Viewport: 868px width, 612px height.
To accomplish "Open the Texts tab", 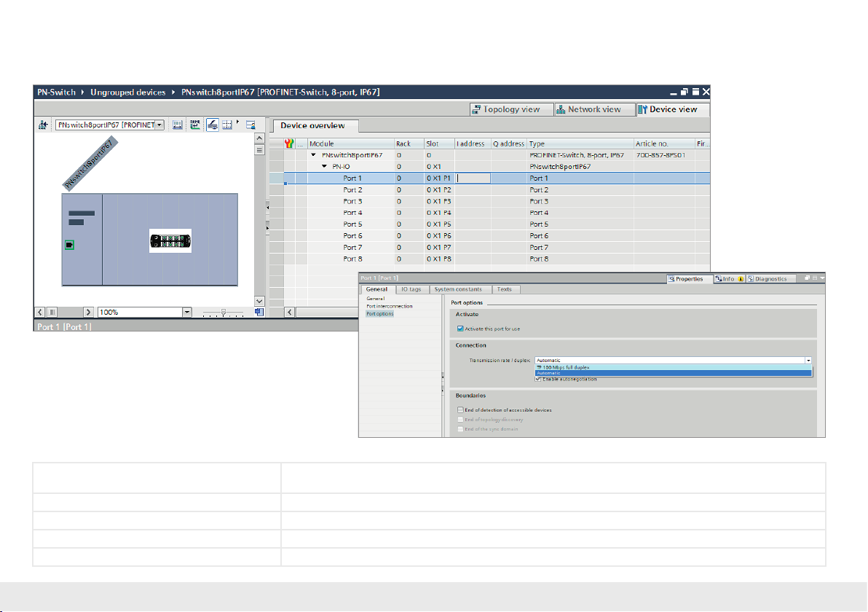I will tap(505, 289).
